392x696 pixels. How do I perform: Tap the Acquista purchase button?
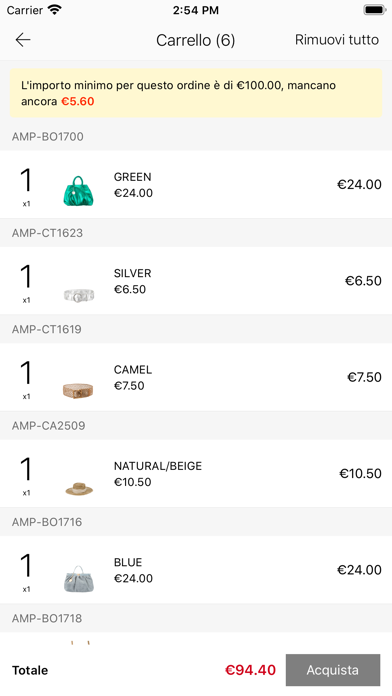[333, 670]
